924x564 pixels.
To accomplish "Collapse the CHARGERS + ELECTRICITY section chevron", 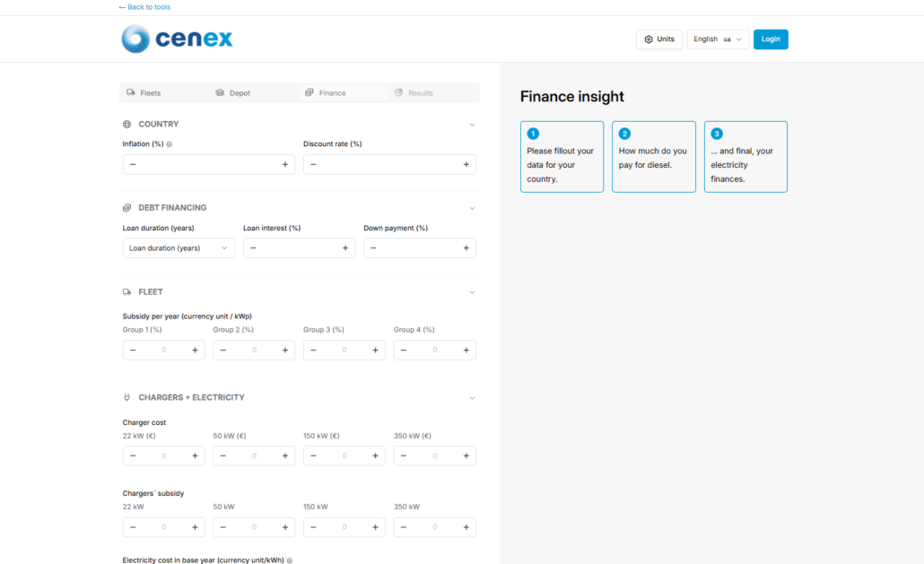I will click(x=472, y=398).
